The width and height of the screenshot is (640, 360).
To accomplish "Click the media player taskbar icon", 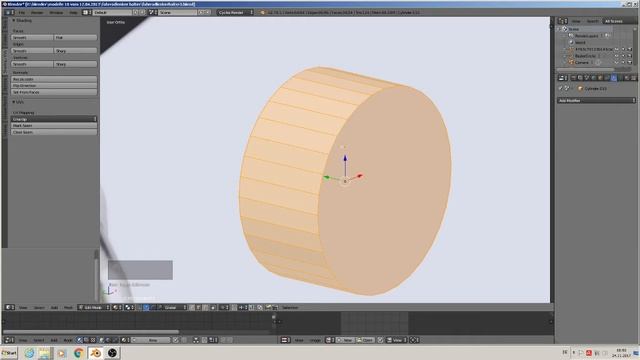I will (62, 353).
